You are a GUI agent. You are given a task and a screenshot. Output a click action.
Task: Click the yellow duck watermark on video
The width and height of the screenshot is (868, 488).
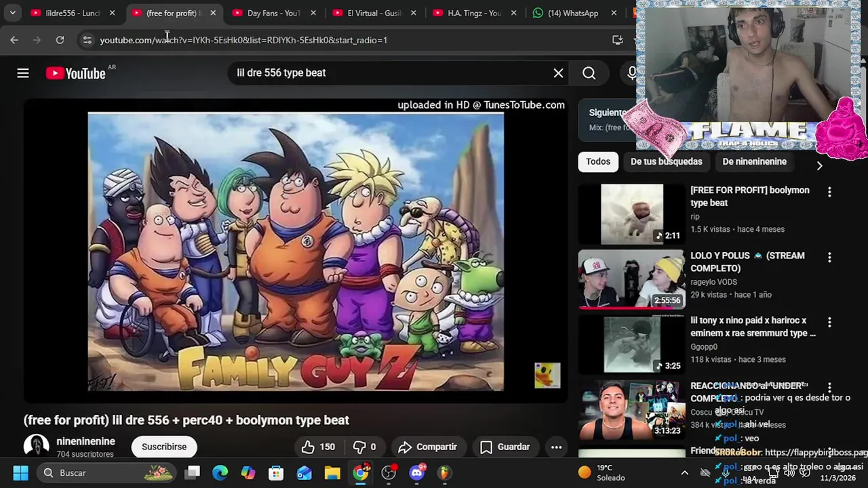pos(547,375)
